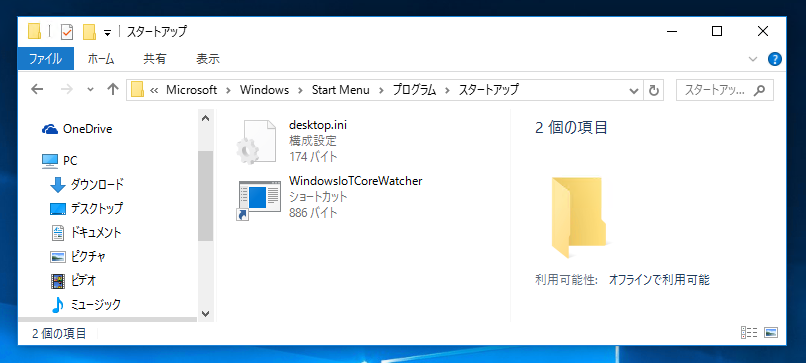
Task: Select Start Menu in breadcrumb path
Action: tap(341, 90)
